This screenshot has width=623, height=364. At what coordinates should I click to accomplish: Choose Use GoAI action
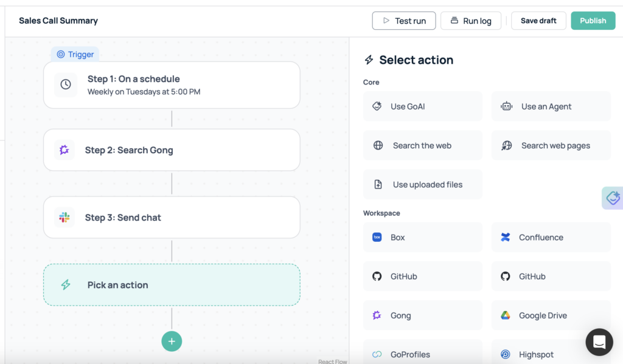pyautogui.click(x=422, y=106)
